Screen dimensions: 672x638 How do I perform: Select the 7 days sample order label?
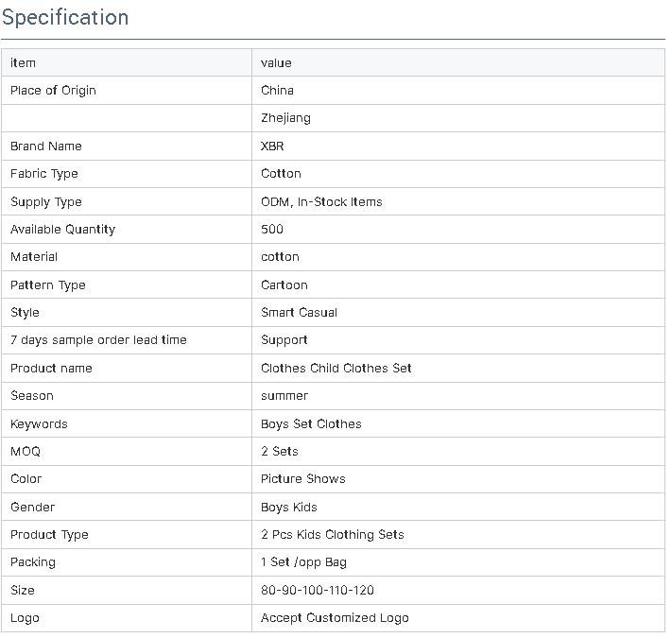[98, 339]
